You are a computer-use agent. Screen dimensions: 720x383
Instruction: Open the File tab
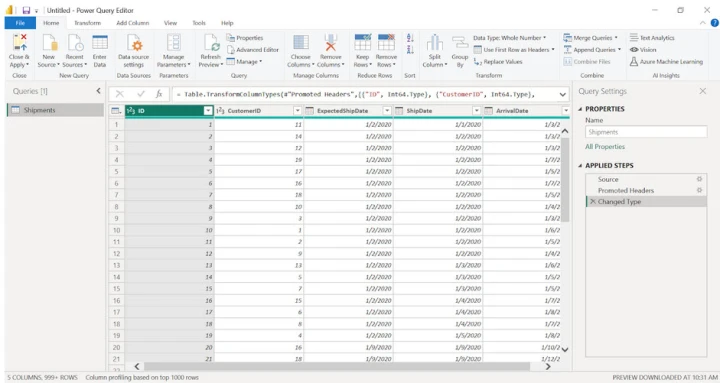tap(20, 23)
